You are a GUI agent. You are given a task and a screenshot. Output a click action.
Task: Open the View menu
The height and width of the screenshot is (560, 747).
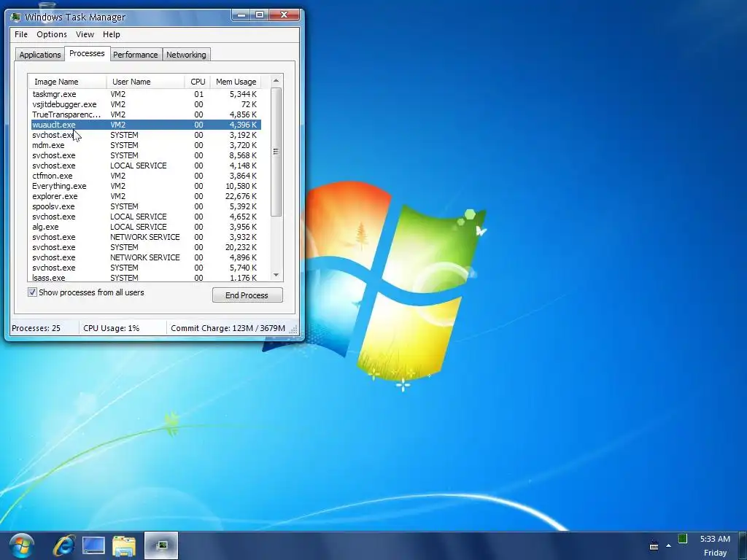tap(85, 34)
